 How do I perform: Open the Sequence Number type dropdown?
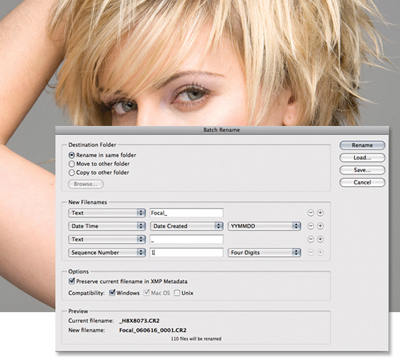107,252
